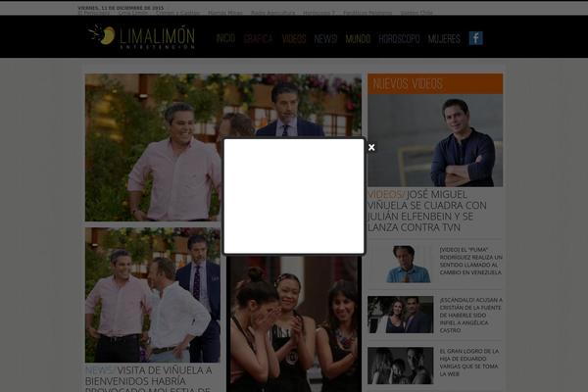This screenshot has height=392, width=588.
Task: Open the VIDEOS menu item
Action: click(294, 38)
